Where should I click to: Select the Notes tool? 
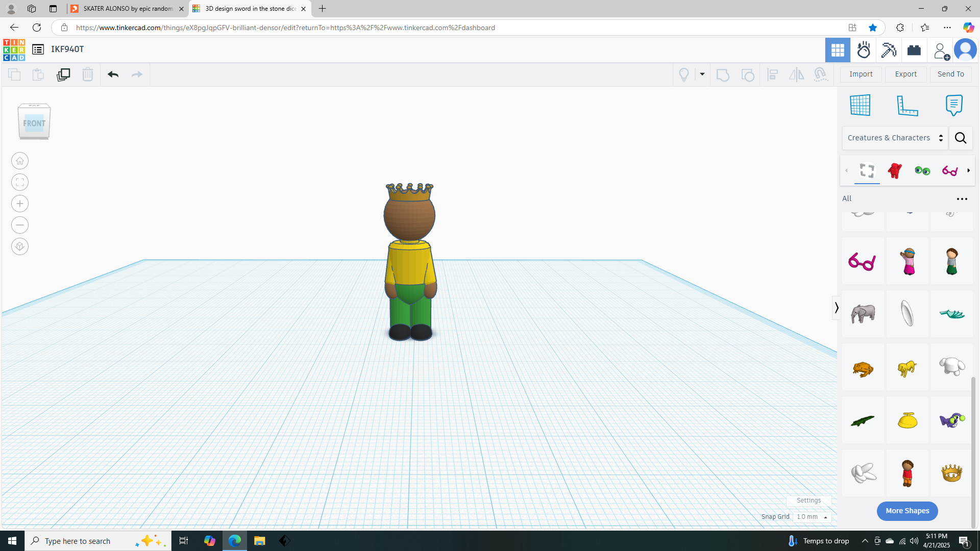tap(954, 106)
